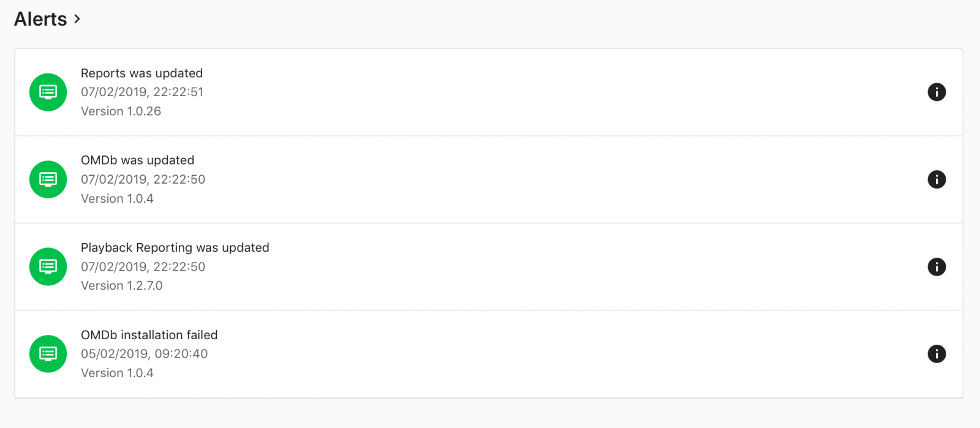
Task: Click green icon beside Reports was updated
Action: pos(48,92)
